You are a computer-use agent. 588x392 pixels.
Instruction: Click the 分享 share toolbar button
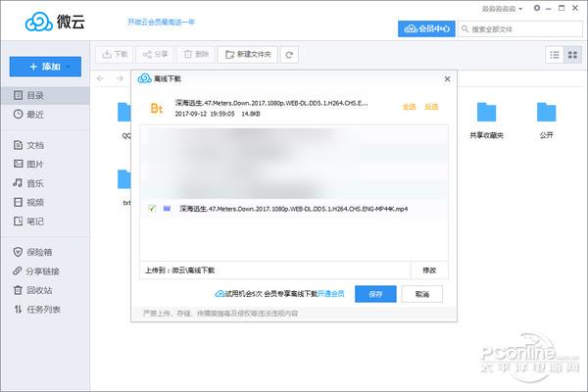pos(155,55)
